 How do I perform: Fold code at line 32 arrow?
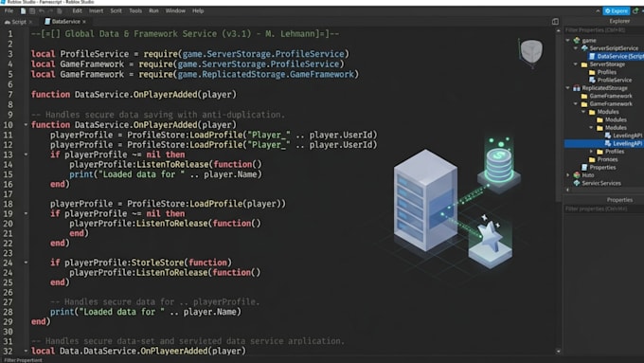(26, 351)
